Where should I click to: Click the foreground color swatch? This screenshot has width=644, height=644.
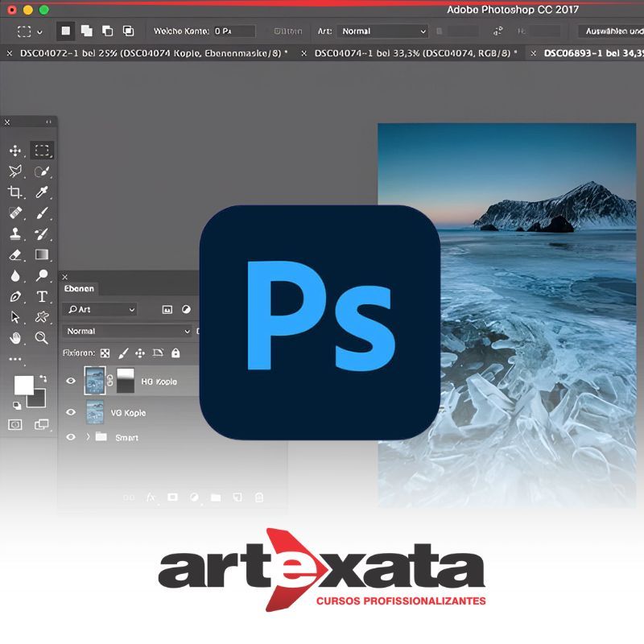pyautogui.click(x=24, y=385)
